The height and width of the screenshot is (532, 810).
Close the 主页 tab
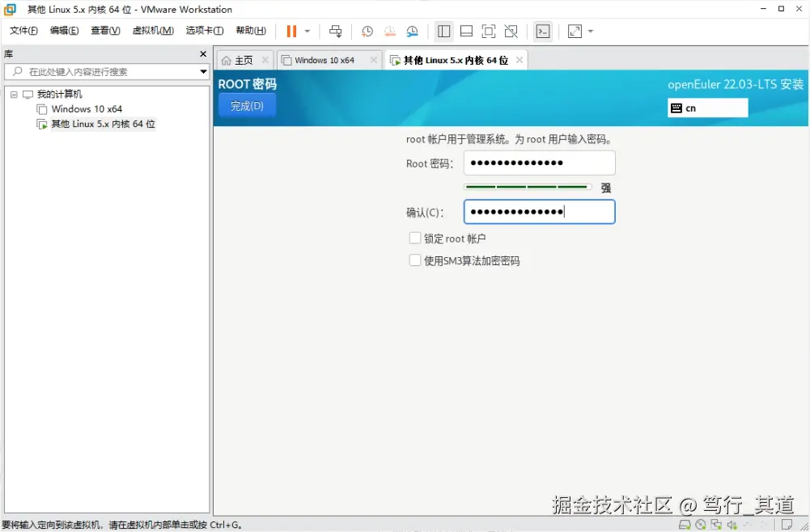pos(265,61)
